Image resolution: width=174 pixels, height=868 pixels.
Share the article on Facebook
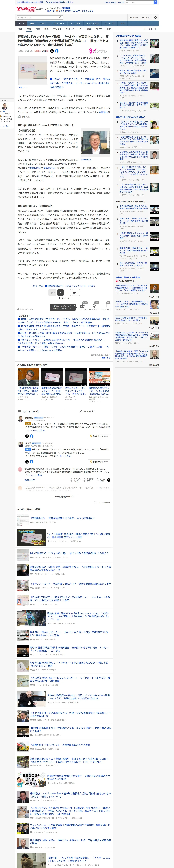pos(57,51)
